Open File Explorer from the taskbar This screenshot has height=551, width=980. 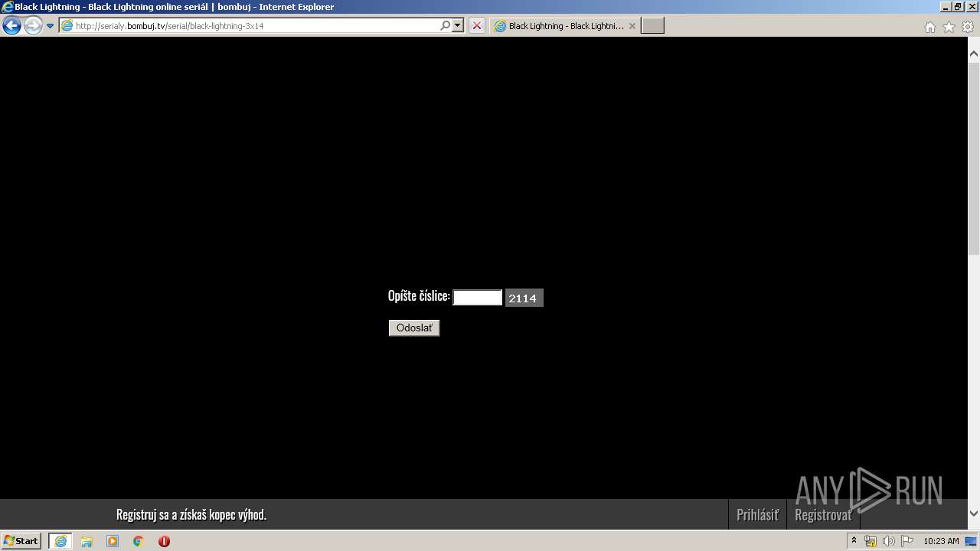point(87,541)
